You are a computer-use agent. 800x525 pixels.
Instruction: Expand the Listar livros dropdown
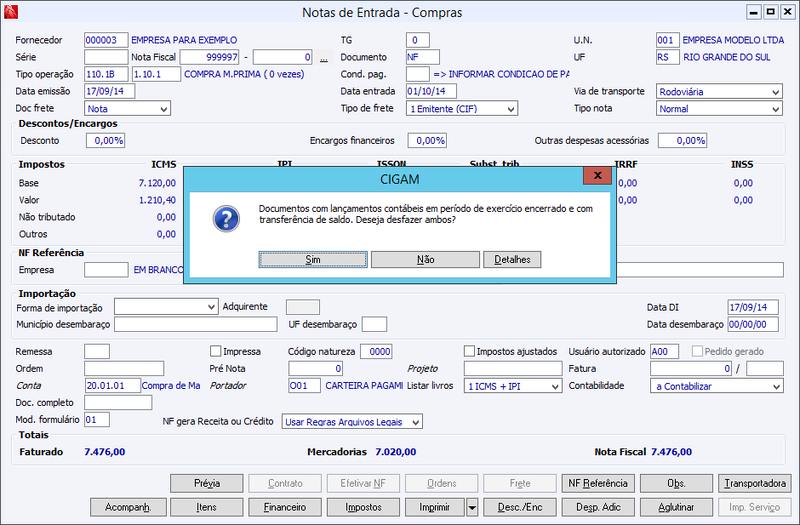[513, 386]
